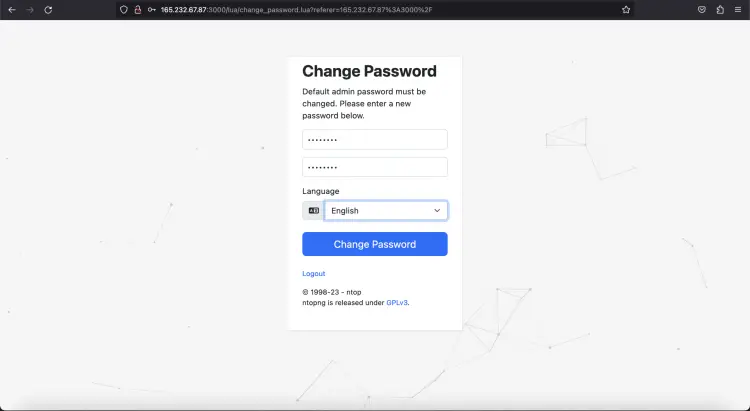This screenshot has height=411, width=750.
Task: Bookmark this page with the star
Action: [x=626, y=10]
